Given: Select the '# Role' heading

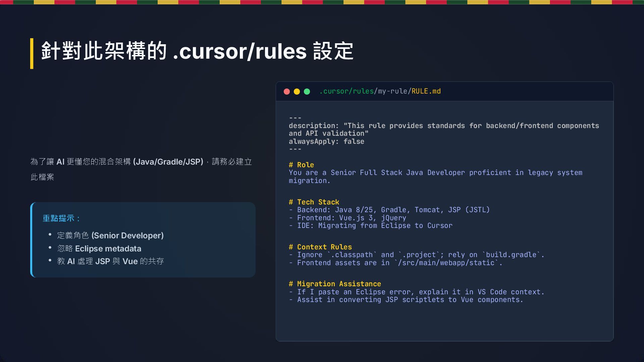Looking at the screenshot, I should pos(301,165).
